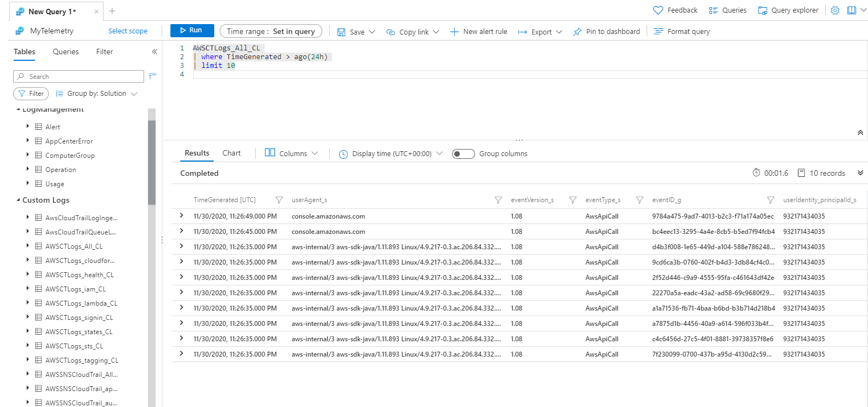Image resolution: width=868 pixels, height=407 pixels.
Task: Select the AWSCTLogs_signin_CL table
Action: [x=79, y=318]
